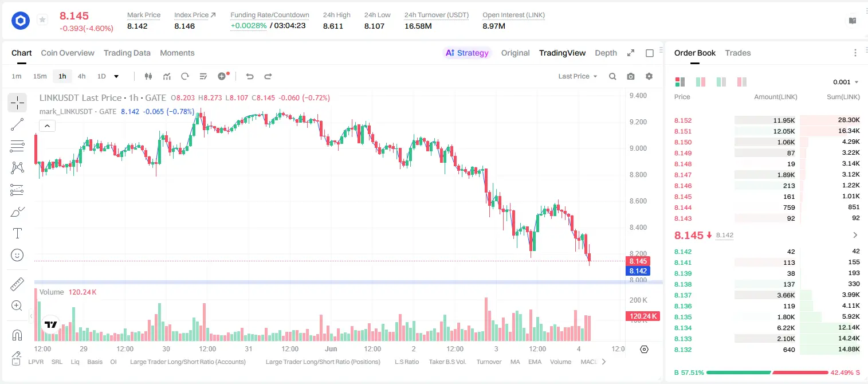Open the 0.001 price precision dropdown
The width and height of the screenshot is (868, 384).
pyautogui.click(x=846, y=82)
